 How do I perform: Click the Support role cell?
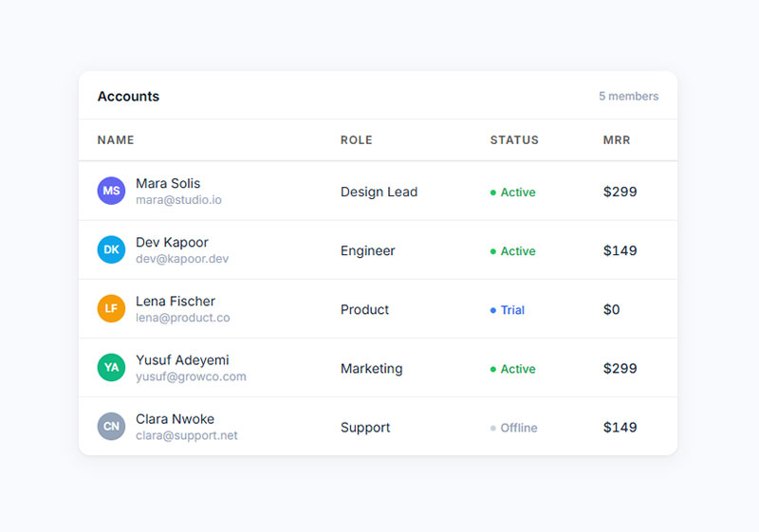coord(365,428)
